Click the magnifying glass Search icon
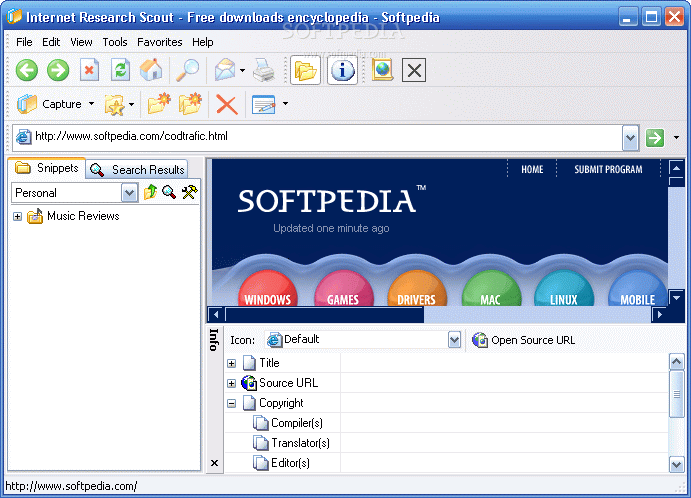691x498 pixels. [187, 70]
